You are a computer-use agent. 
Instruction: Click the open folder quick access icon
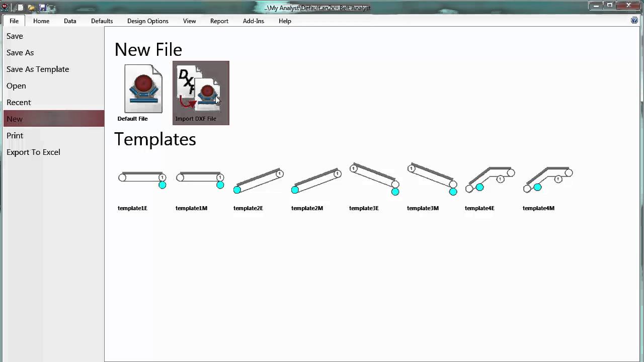click(x=31, y=8)
